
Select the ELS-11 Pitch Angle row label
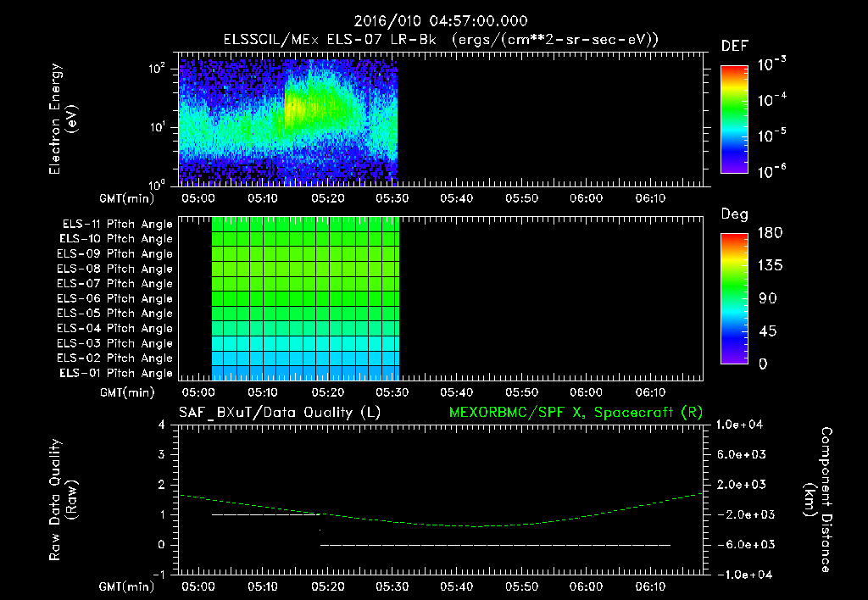[117, 225]
